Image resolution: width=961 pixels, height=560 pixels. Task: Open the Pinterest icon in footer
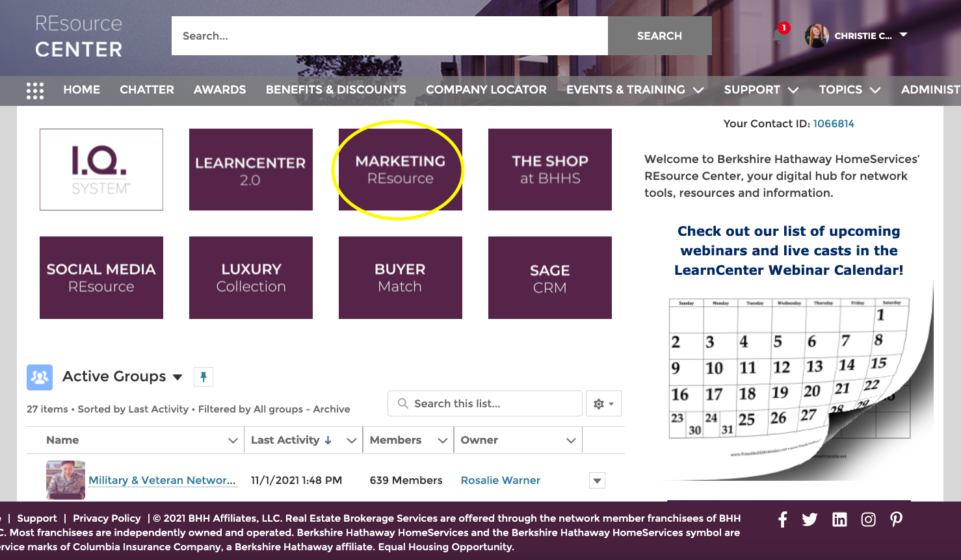896,519
